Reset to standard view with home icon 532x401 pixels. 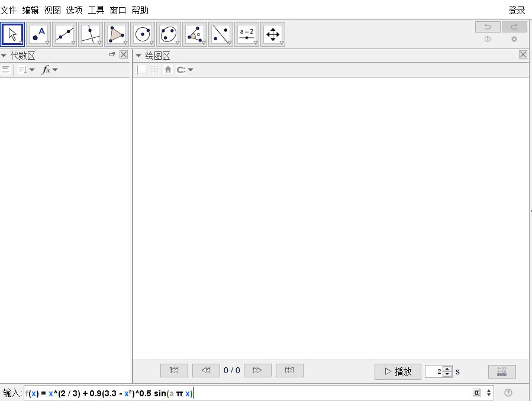tap(168, 69)
